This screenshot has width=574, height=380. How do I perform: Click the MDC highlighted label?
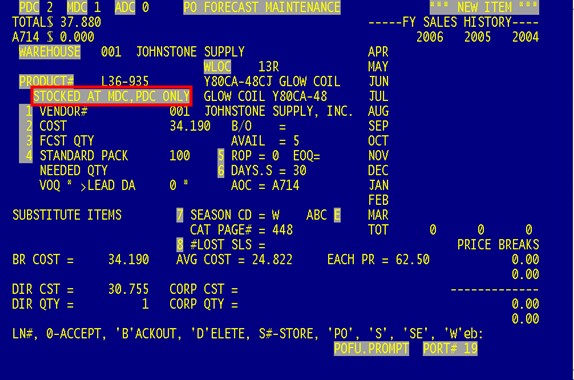(77, 7)
